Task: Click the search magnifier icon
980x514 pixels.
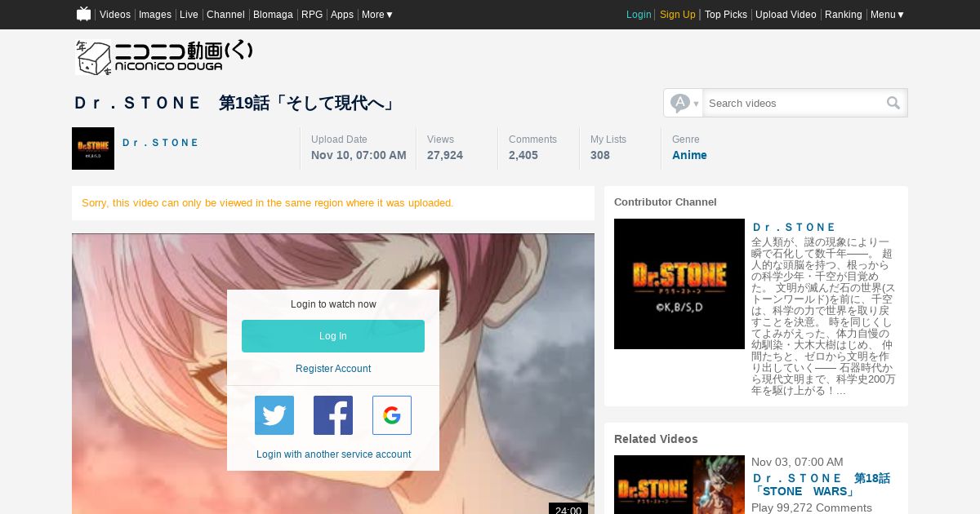Action: coord(893,103)
